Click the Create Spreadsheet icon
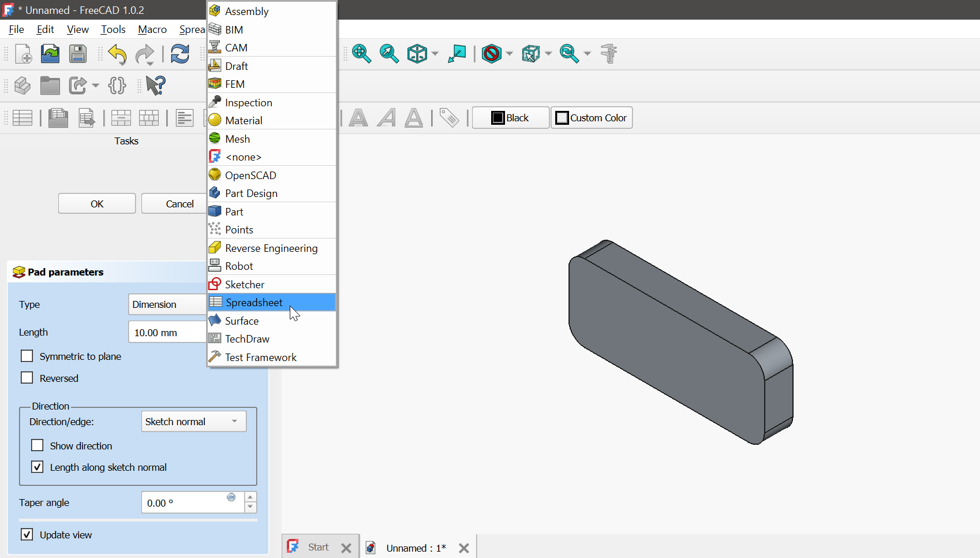 [23, 118]
